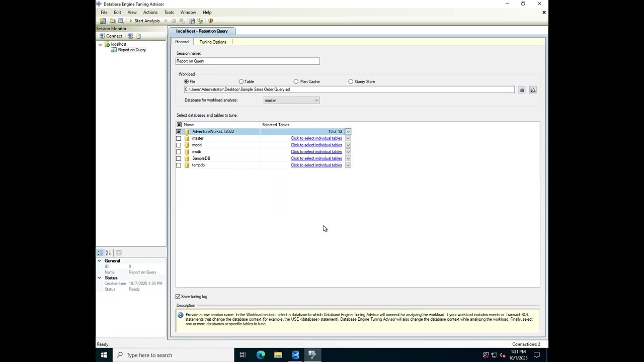Image resolution: width=644 pixels, height=362 pixels.
Task: Open SampleDB row tables dropdown arrow
Action: click(348, 158)
